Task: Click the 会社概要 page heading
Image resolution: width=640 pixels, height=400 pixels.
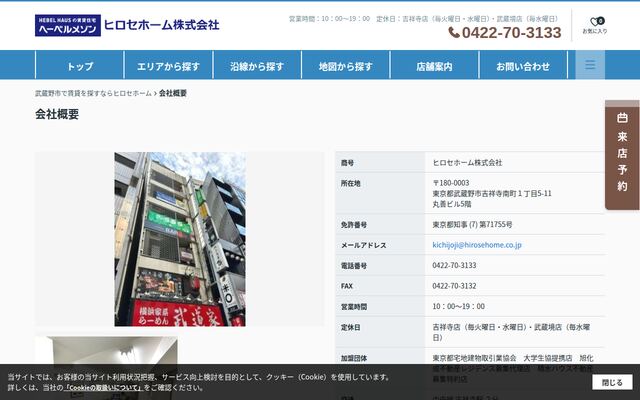Action: coord(57,114)
